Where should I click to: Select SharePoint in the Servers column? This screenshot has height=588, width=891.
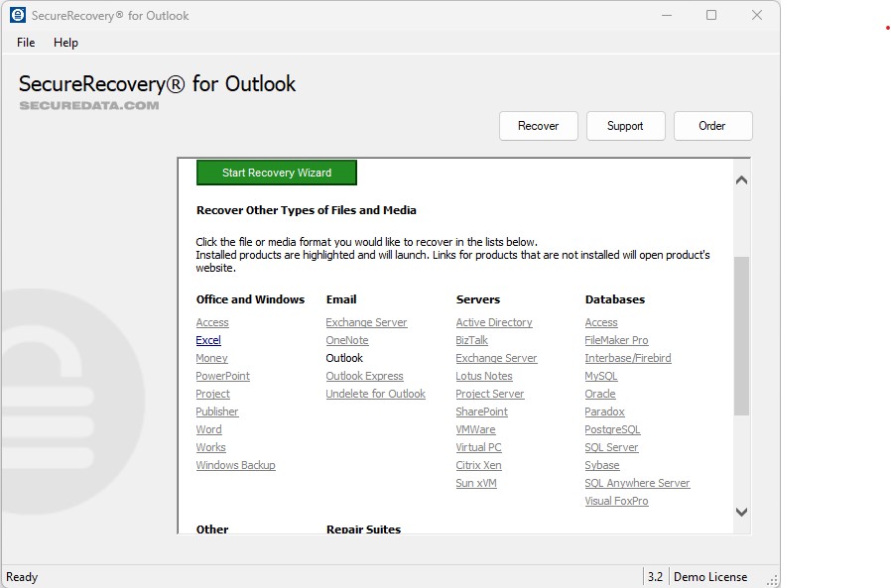(481, 412)
